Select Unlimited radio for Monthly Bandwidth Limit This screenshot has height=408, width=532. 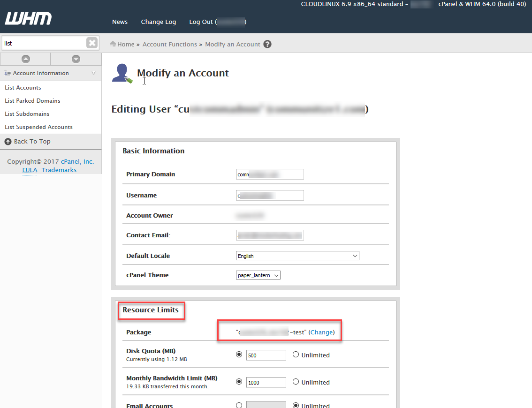click(296, 382)
